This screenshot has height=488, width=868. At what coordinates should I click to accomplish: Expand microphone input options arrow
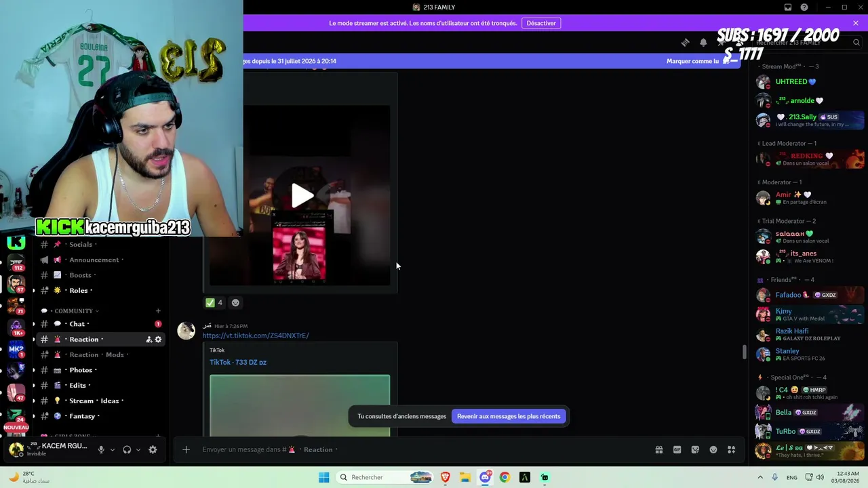click(x=113, y=449)
